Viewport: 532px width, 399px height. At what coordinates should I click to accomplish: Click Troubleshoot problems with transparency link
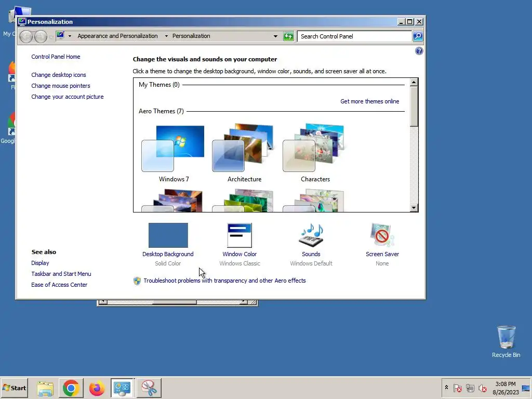click(x=224, y=281)
